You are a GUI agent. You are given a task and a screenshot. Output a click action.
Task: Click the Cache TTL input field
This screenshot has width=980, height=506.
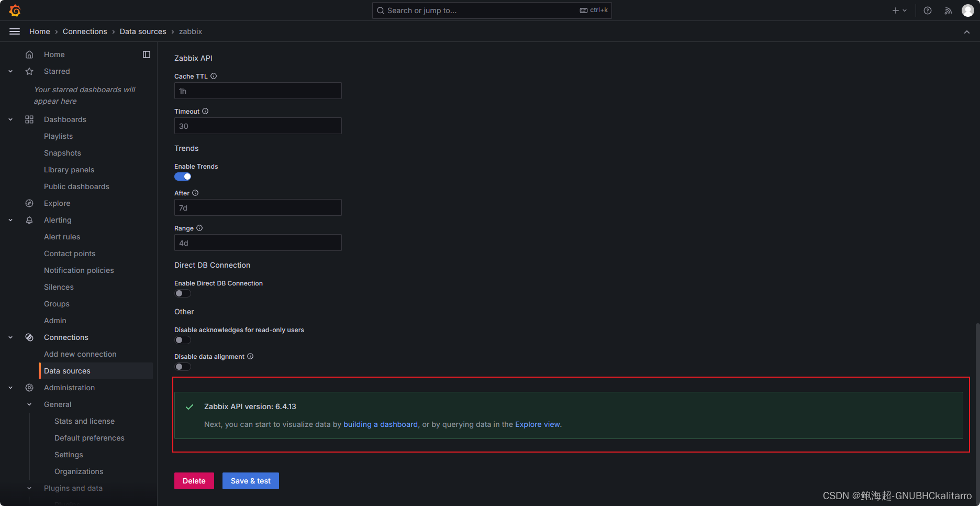[258, 91]
